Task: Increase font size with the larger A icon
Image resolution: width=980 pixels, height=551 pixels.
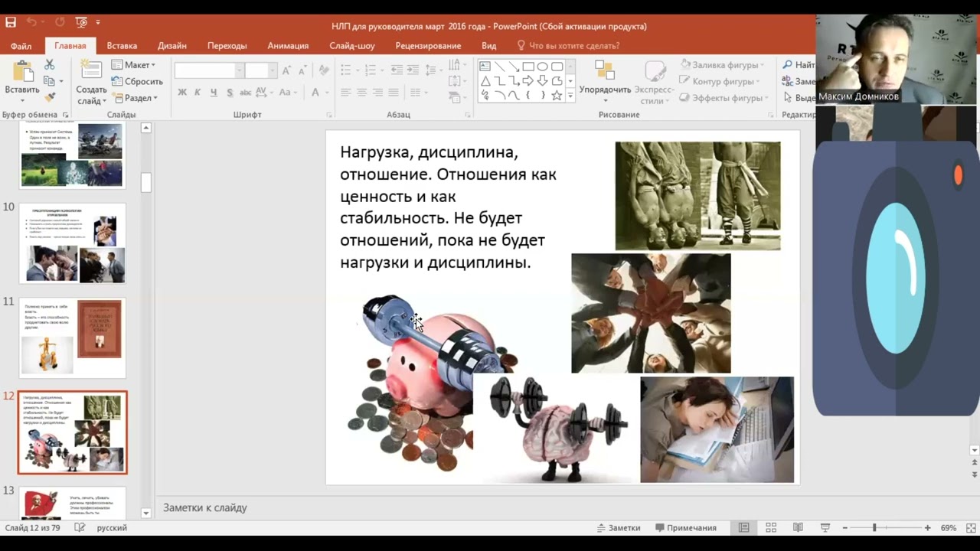Action: (x=286, y=70)
